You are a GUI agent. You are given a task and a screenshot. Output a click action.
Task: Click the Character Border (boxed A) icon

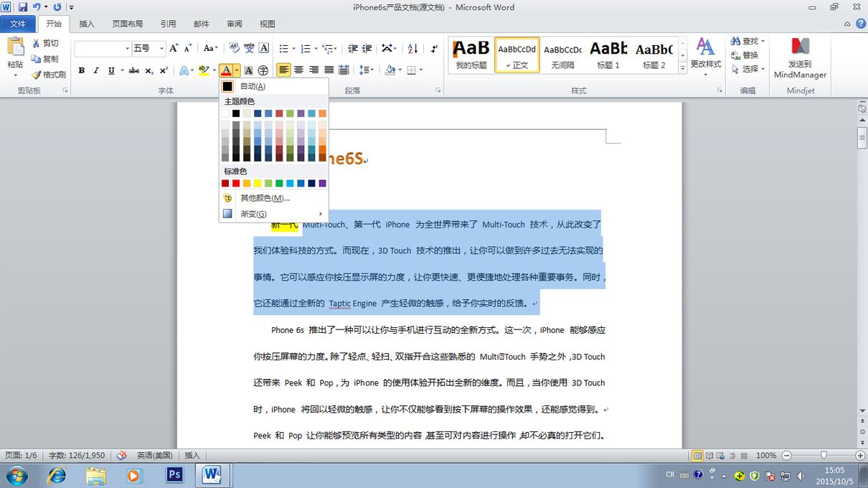[264, 49]
